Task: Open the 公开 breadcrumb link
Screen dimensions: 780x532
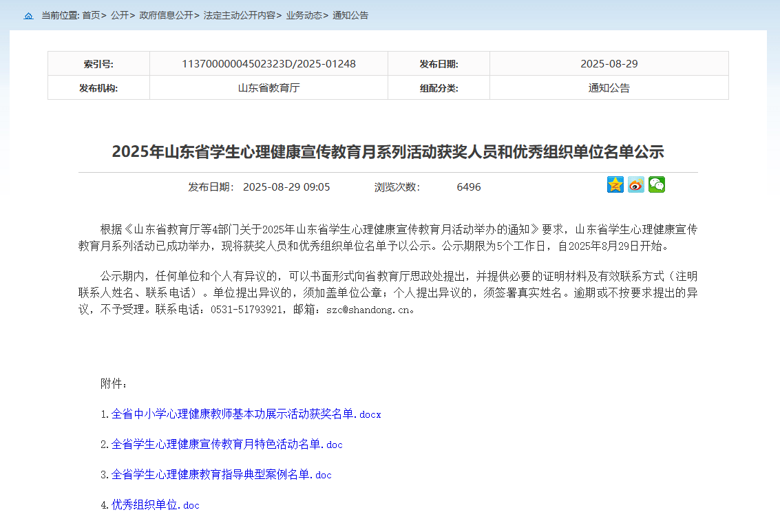Action: point(120,15)
